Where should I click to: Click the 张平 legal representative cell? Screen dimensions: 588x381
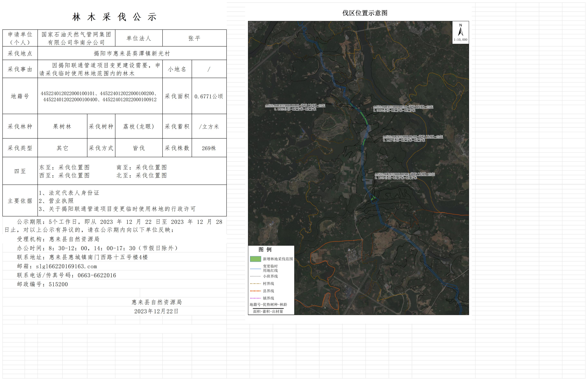194,38
